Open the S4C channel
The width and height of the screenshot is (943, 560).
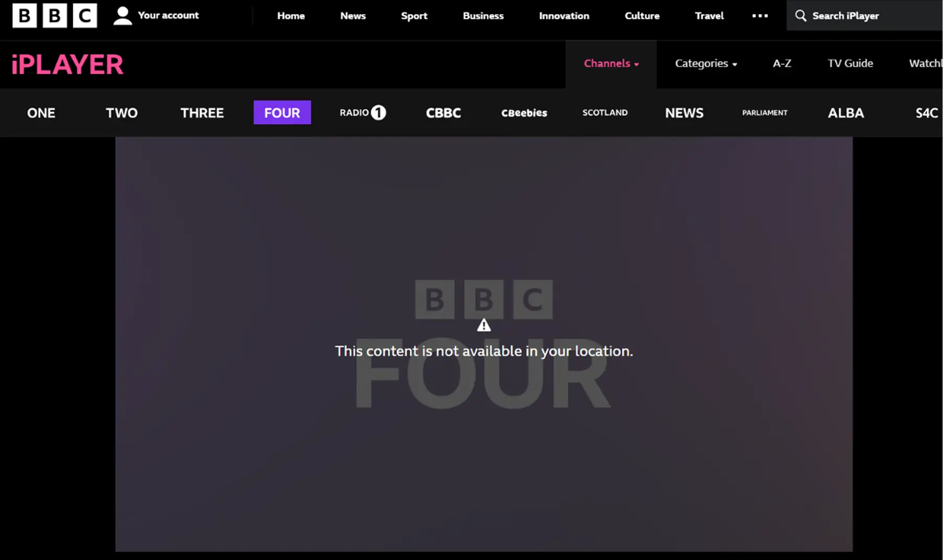(927, 113)
